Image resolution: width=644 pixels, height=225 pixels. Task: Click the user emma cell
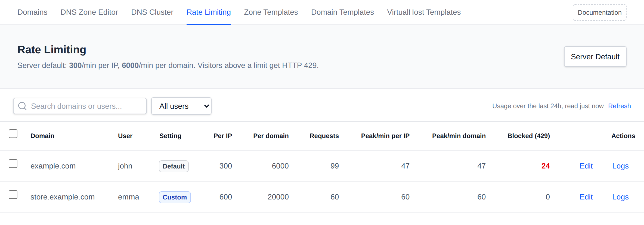click(x=129, y=197)
